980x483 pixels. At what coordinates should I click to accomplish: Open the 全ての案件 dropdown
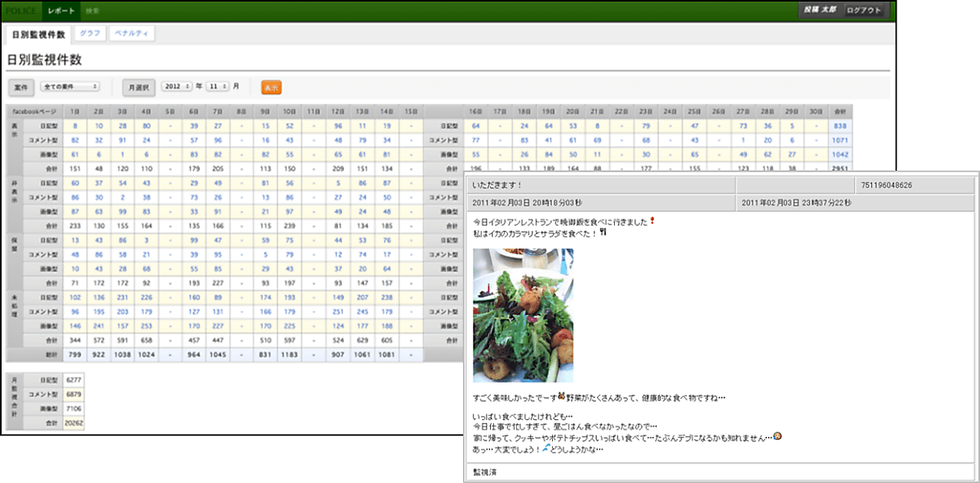pyautogui.click(x=69, y=86)
